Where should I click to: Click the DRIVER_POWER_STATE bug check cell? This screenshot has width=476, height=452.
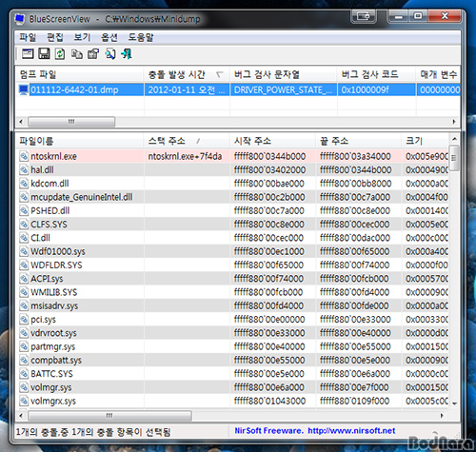(x=283, y=89)
